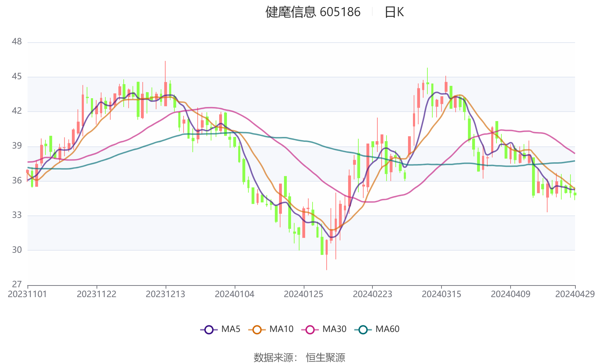The image size is (599, 364).
Task: Toggle the MA60 legend marker
Action: click(x=363, y=330)
